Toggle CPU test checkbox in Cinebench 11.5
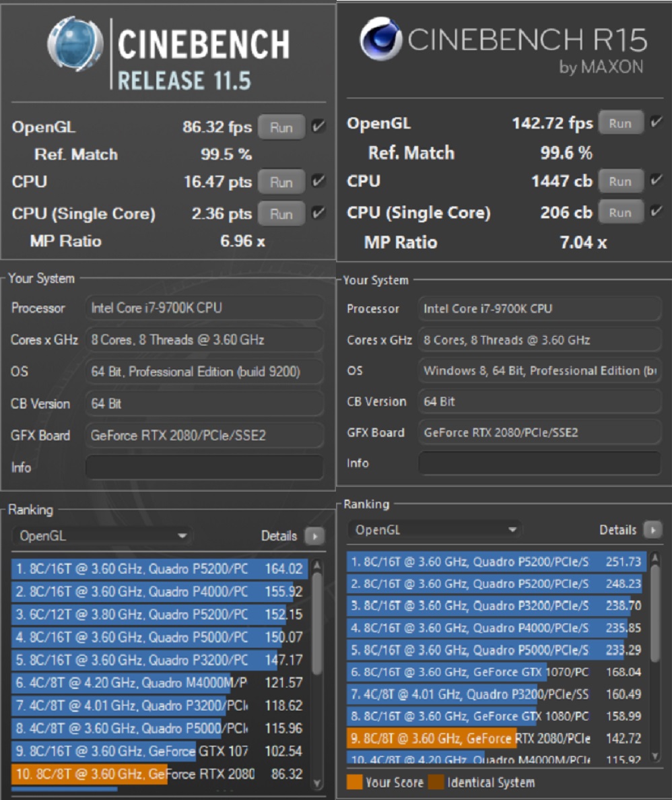This screenshot has height=800, width=672. (x=318, y=181)
